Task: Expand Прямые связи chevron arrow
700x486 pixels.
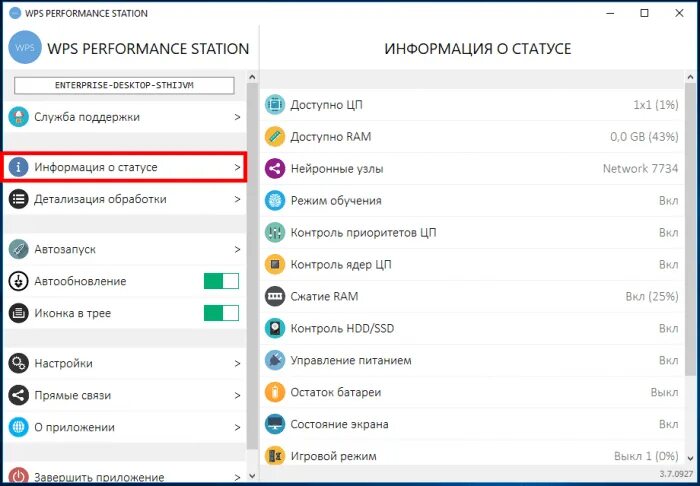Action: click(x=238, y=395)
